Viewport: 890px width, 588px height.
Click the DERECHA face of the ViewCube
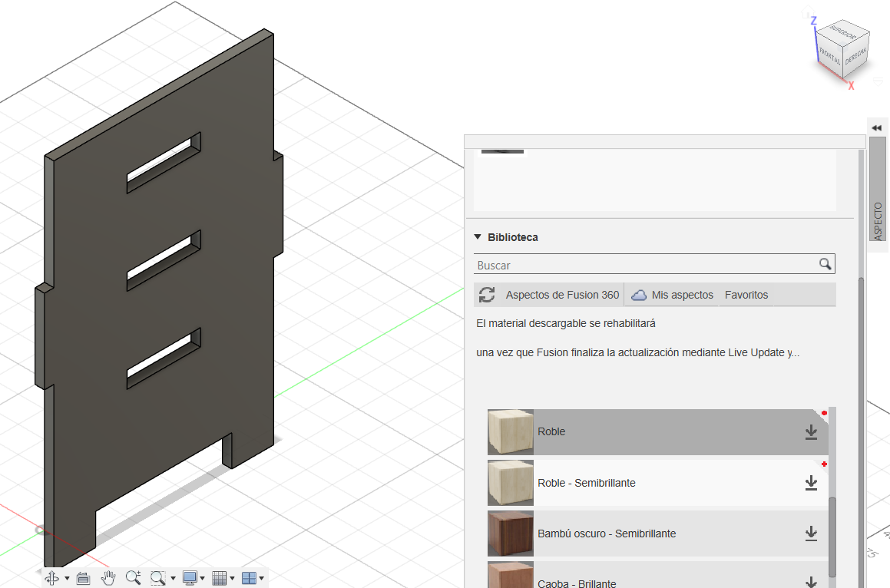pos(855,55)
